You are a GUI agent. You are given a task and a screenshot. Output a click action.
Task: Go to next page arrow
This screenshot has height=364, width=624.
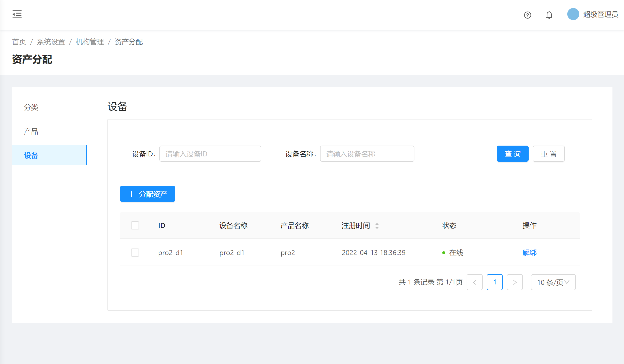(x=515, y=282)
